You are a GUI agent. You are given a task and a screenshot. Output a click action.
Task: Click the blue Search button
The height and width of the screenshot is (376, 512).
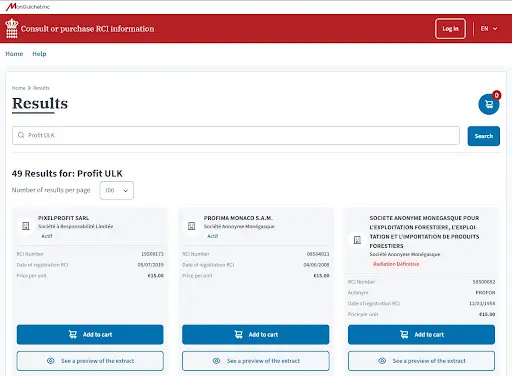(484, 136)
